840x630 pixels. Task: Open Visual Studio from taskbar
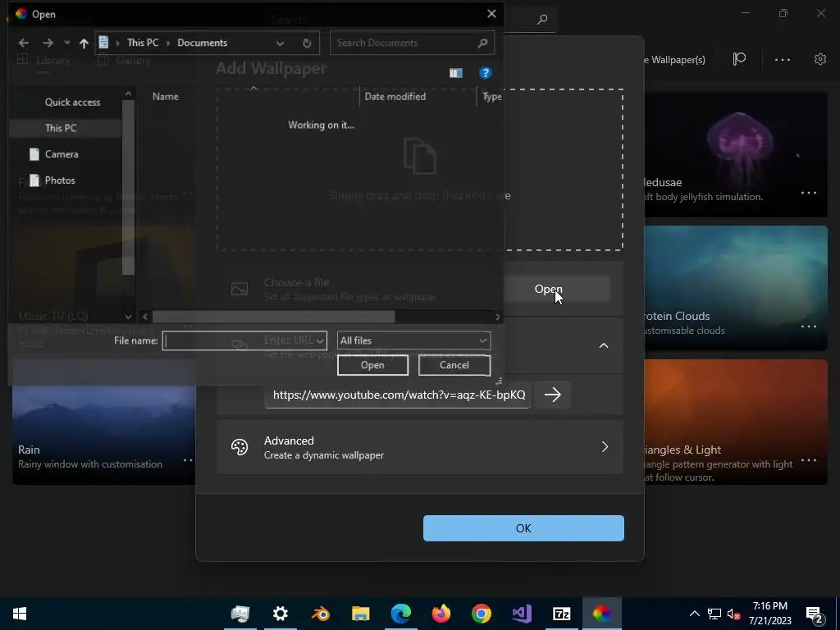[521, 614]
